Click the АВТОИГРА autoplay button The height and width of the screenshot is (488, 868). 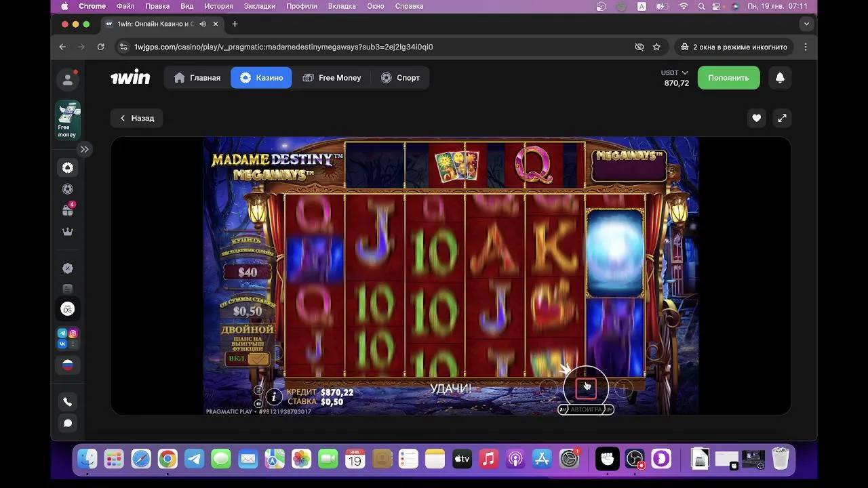click(x=586, y=409)
